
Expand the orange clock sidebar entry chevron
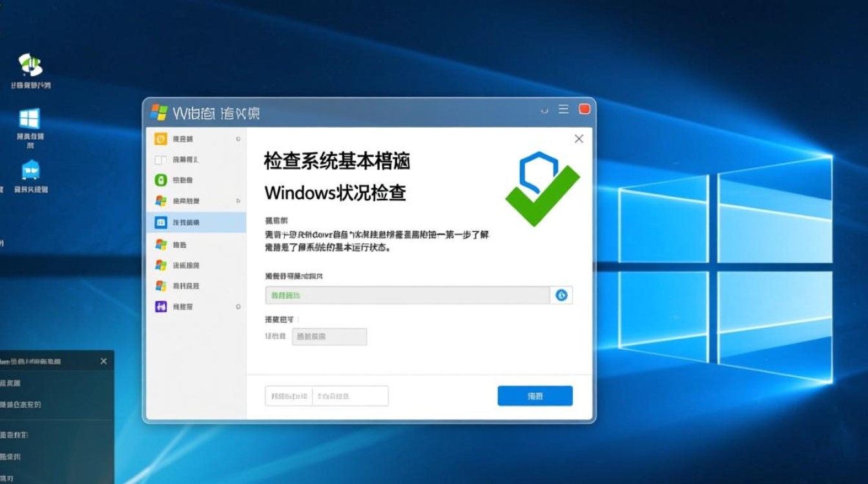pyautogui.click(x=239, y=138)
